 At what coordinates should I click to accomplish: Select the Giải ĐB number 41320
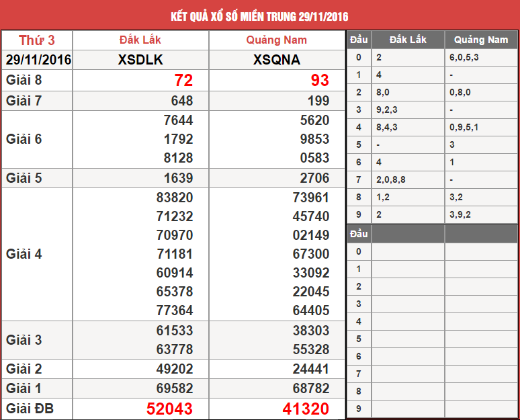click(x=306, y=409)
